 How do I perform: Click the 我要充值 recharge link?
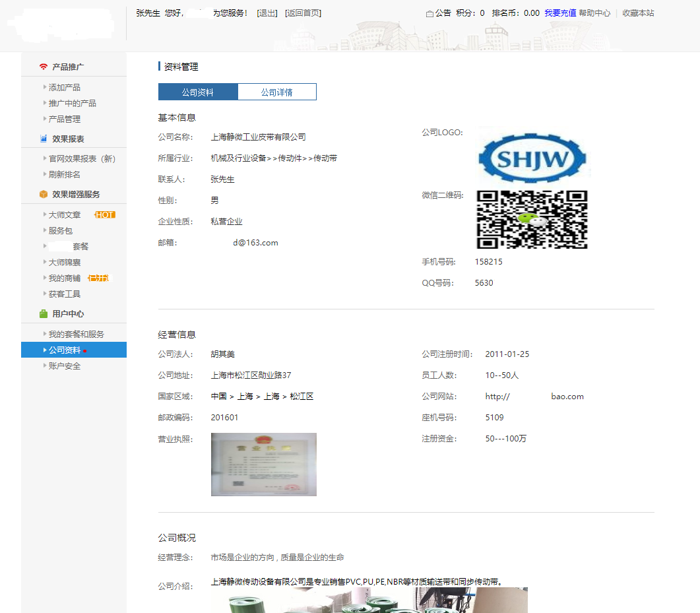click(560, 13)
